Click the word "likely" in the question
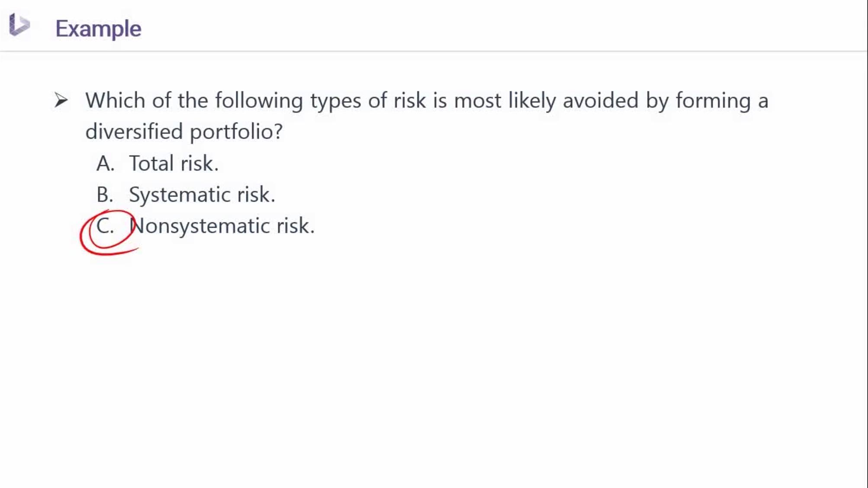 pos(532,101)
